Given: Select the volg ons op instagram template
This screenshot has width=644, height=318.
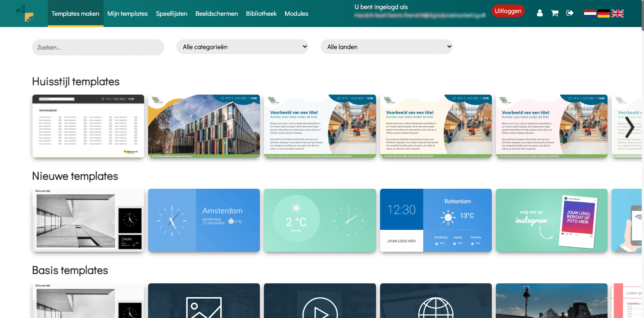Looking at the screenshot, I should point(552,220).
